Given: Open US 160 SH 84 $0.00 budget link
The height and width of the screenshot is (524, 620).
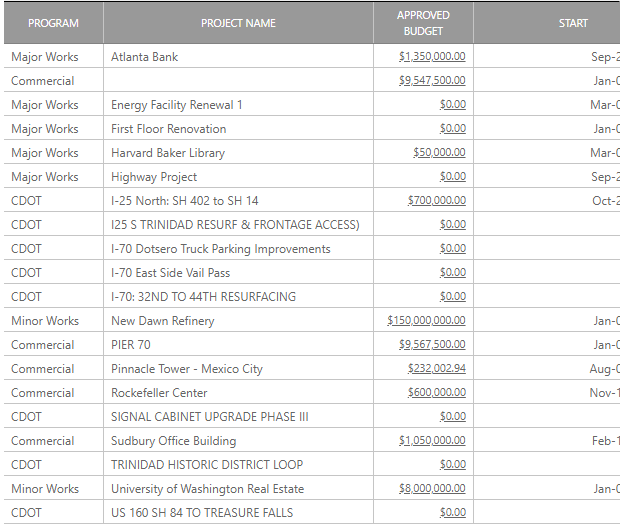Looking at the screenshot, I should tap(453, 513).
